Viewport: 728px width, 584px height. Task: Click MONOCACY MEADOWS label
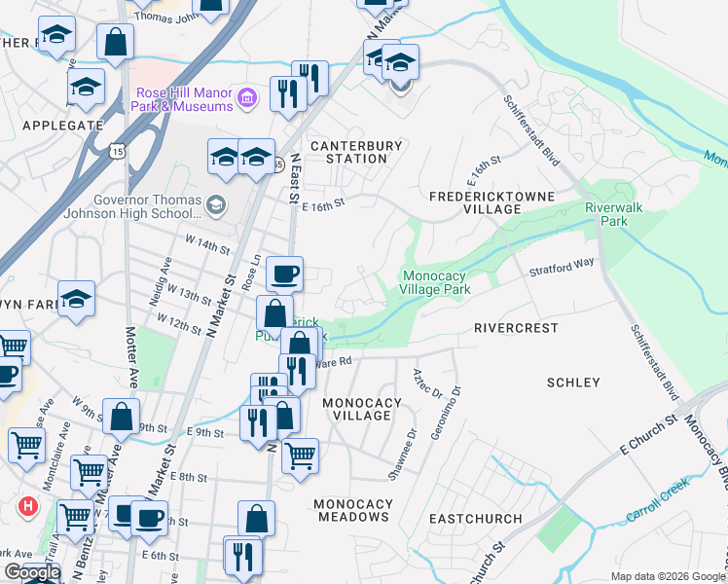pyautogui.click(x=353, y=510)
